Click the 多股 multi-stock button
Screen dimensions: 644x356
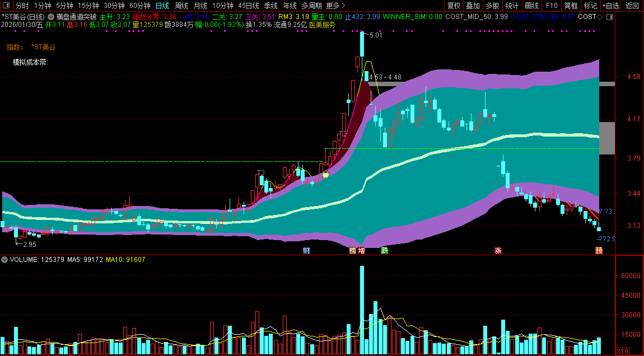pos(492,6)
